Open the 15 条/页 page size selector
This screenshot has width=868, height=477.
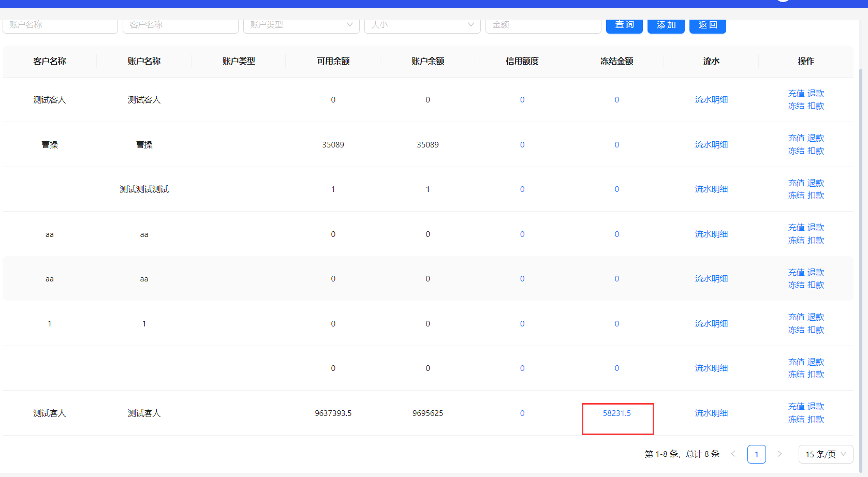(826, 454)
